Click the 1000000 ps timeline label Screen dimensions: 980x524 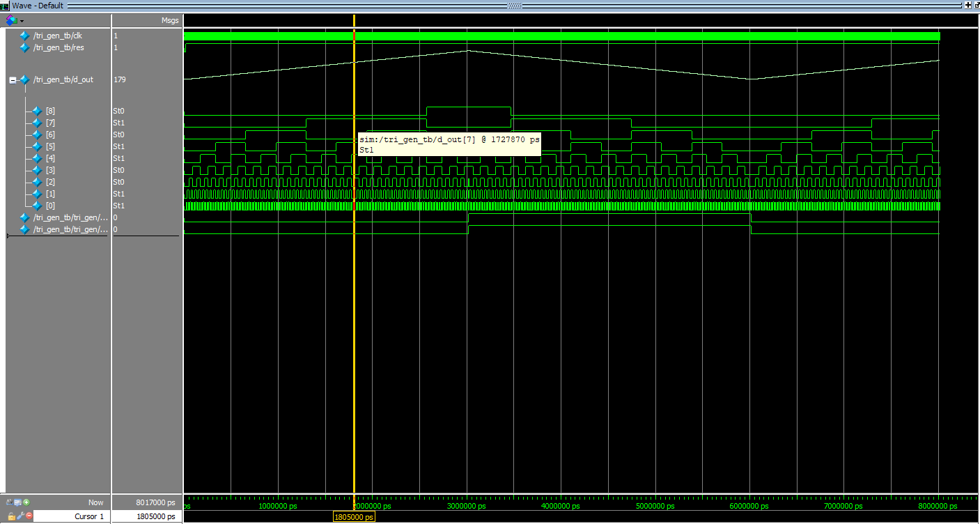point(278,507)
